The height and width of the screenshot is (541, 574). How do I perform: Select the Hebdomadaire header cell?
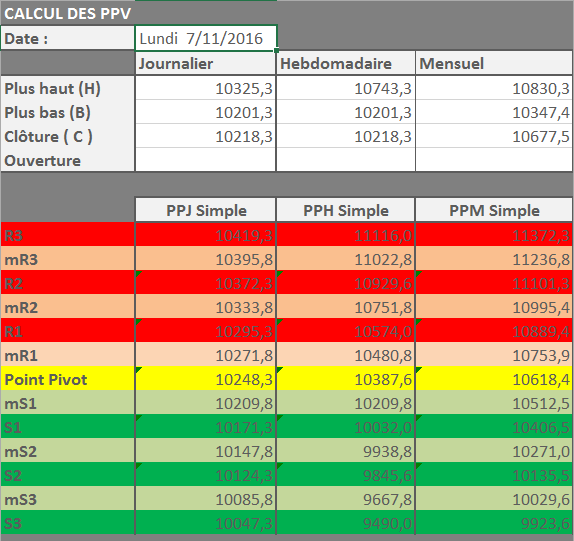point(346,64)
